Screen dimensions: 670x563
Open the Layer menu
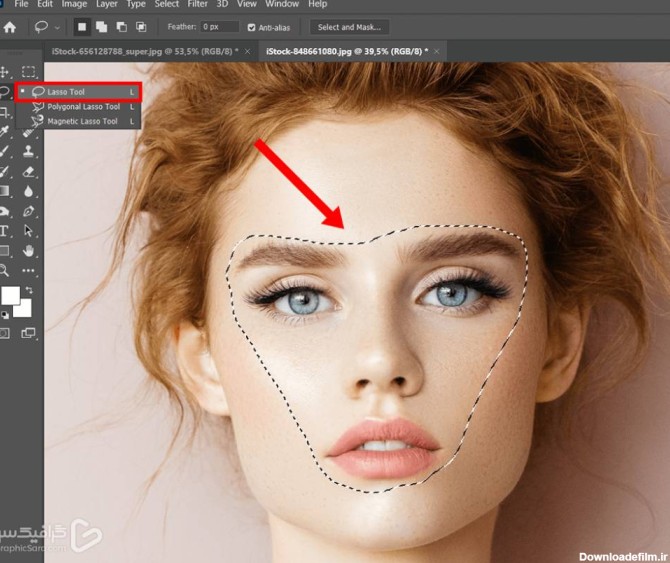click(x=106, y=5)
